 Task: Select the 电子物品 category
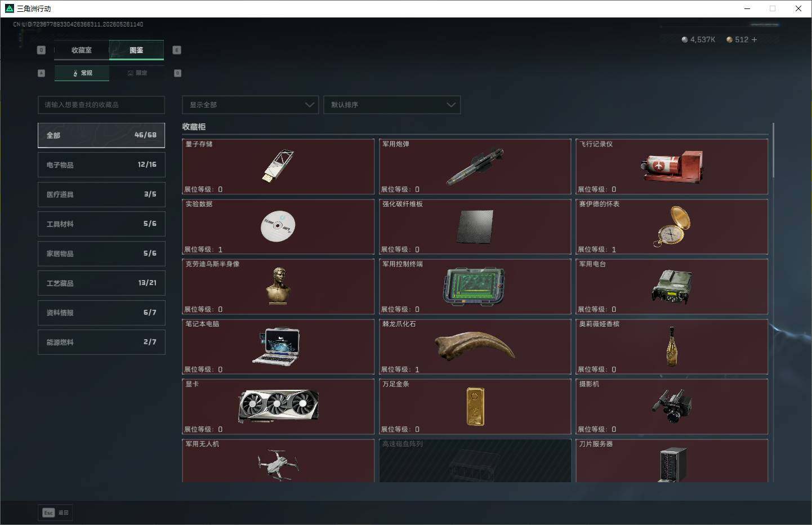point(101,164)
